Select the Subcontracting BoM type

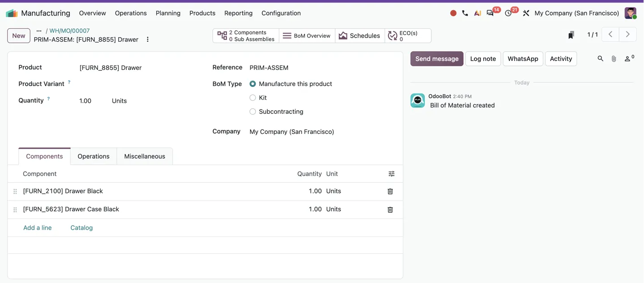tap(253, 111)
